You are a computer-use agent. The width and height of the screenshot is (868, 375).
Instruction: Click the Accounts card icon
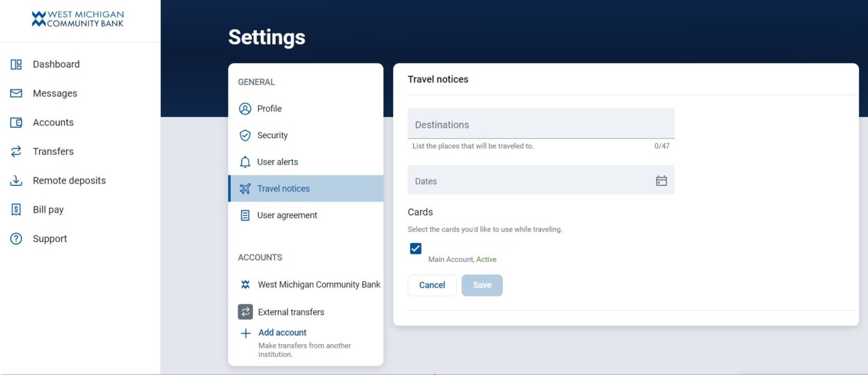[13, 122]
